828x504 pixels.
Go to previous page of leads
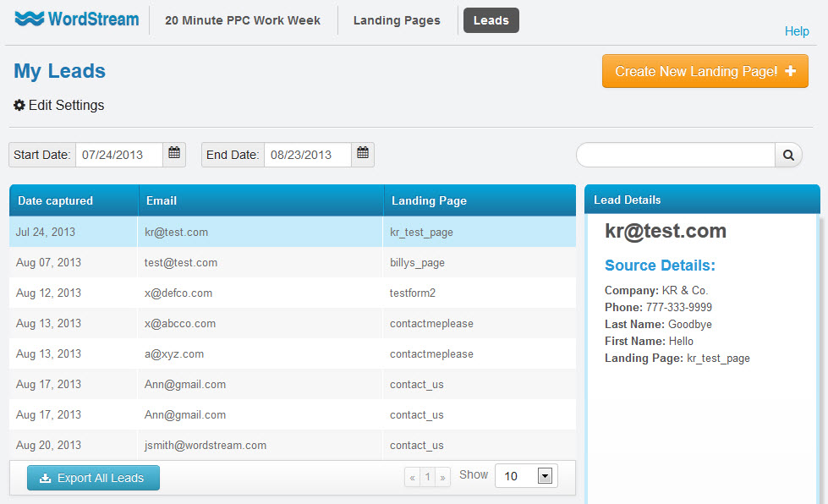click(x=413, y=477)
